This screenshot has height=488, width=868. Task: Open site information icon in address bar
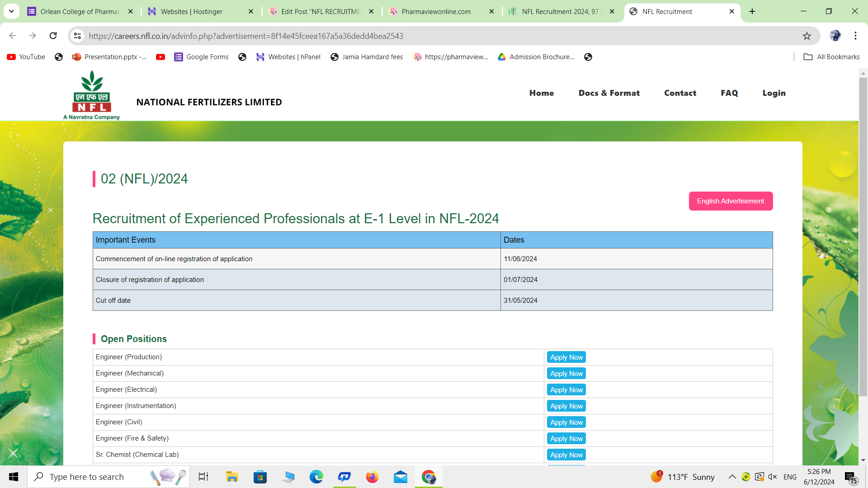(x=78, y=36)
